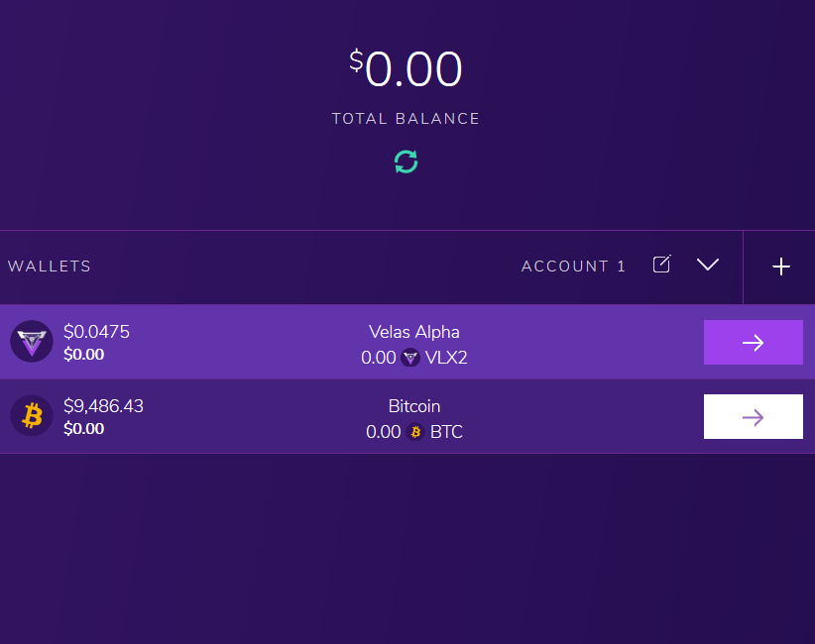Viewport: 815px width, 644px height.
Task: Click the TOTAL BALANCE label
Action: pos(406,119)
